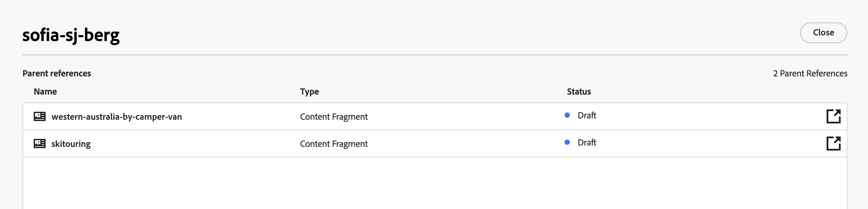Click Content Fragment type in the skitouring row
The height and width of the screenshot is (209, 868).
point(334,144)
